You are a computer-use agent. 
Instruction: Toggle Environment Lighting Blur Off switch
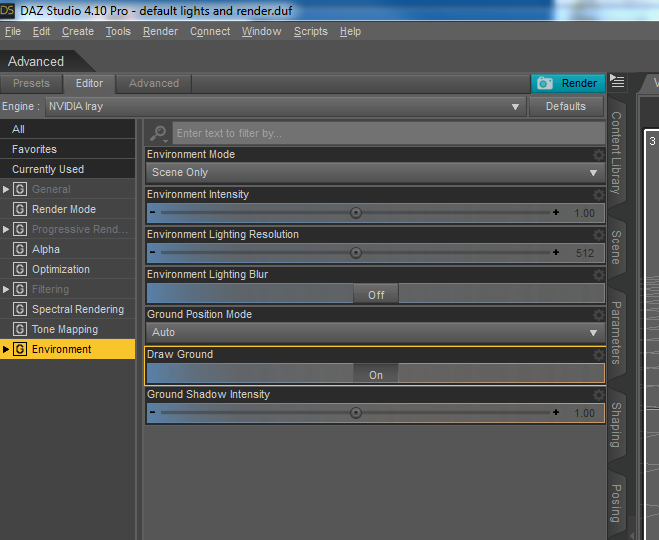tap(376, 293)
